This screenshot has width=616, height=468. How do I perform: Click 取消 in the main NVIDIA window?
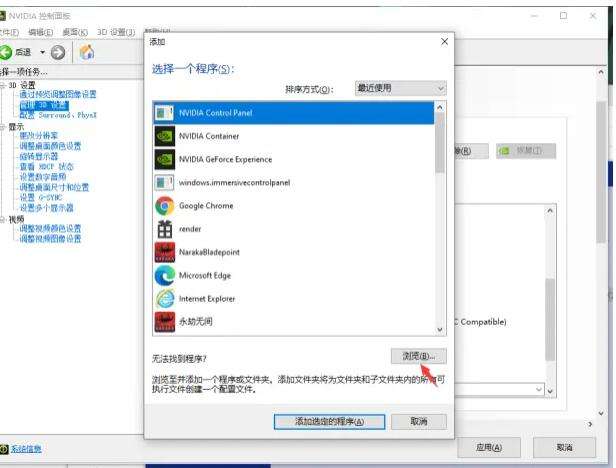(564, 448)
